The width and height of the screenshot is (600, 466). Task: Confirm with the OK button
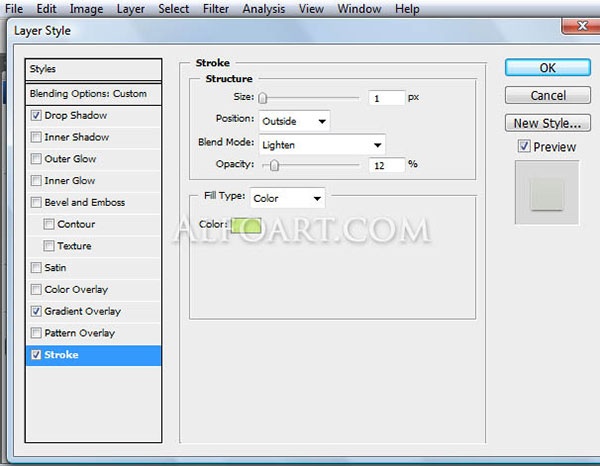point(548,68)
